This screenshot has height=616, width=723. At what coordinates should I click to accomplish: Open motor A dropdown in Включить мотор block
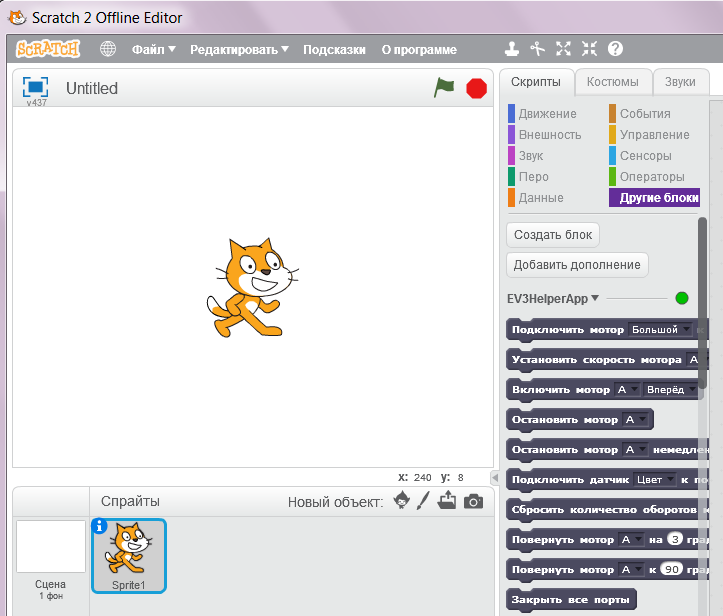[627, 390]
